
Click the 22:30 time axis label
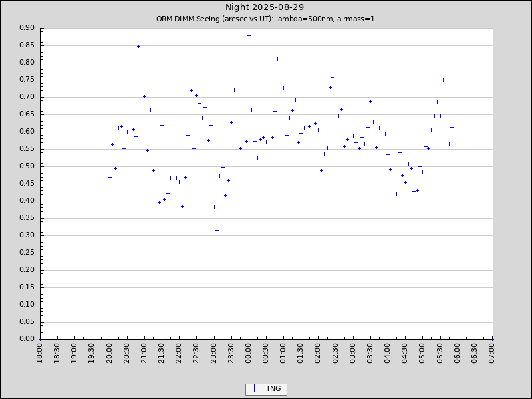pyautogui.click(x=196, y=354)
